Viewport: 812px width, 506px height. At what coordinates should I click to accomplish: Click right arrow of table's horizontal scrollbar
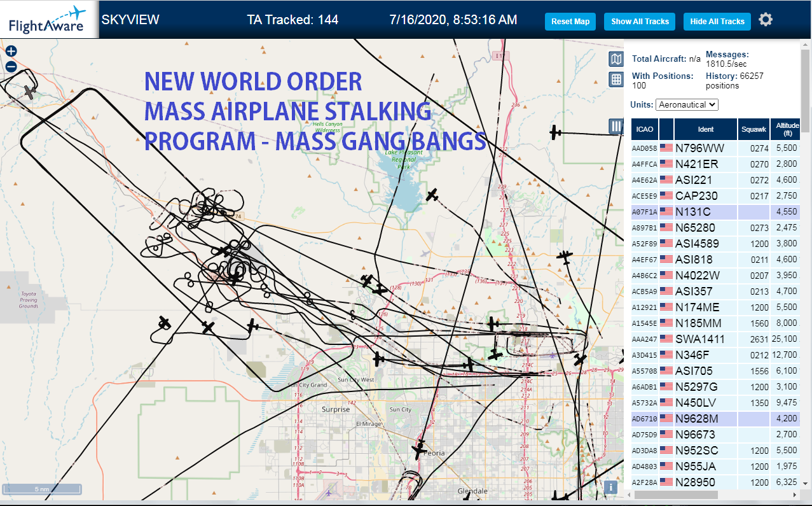coord(794,495)
